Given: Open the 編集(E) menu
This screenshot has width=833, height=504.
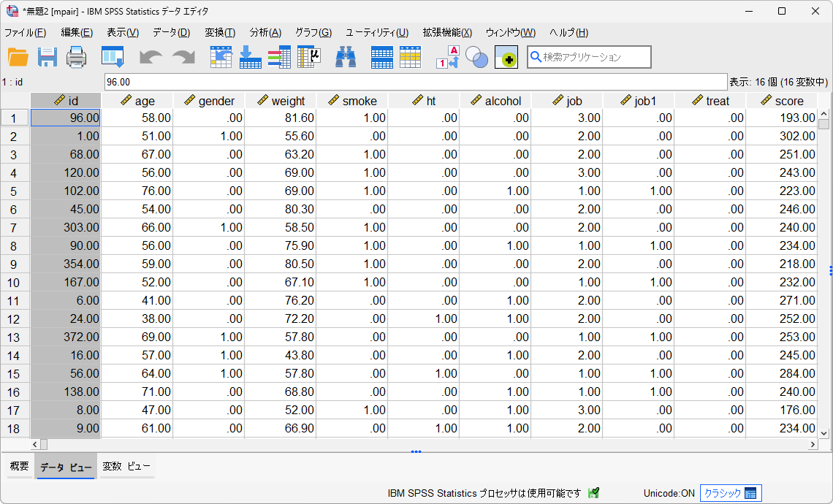Looking at the screenshot, I should tap(77, 32).
